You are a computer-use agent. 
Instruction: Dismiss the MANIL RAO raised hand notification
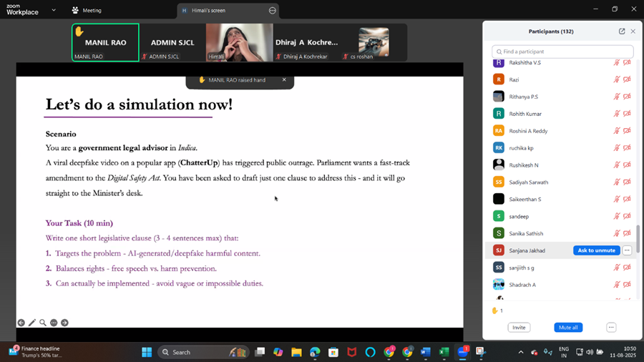pyautogui.click(x=284, y=80)
